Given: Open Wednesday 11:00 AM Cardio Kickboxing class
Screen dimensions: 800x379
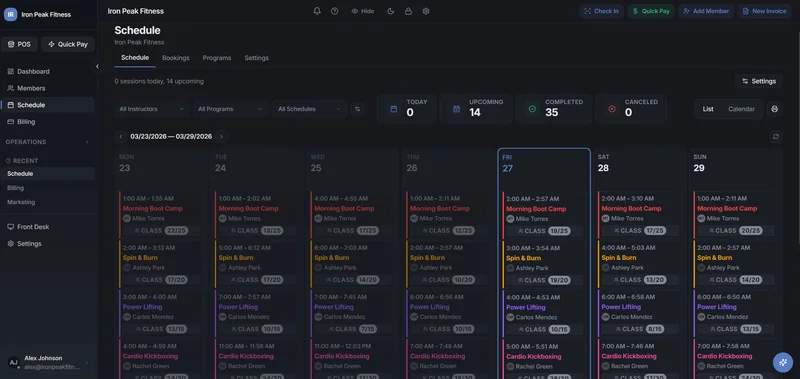Looking at the screenshot, I should point(352,359).
